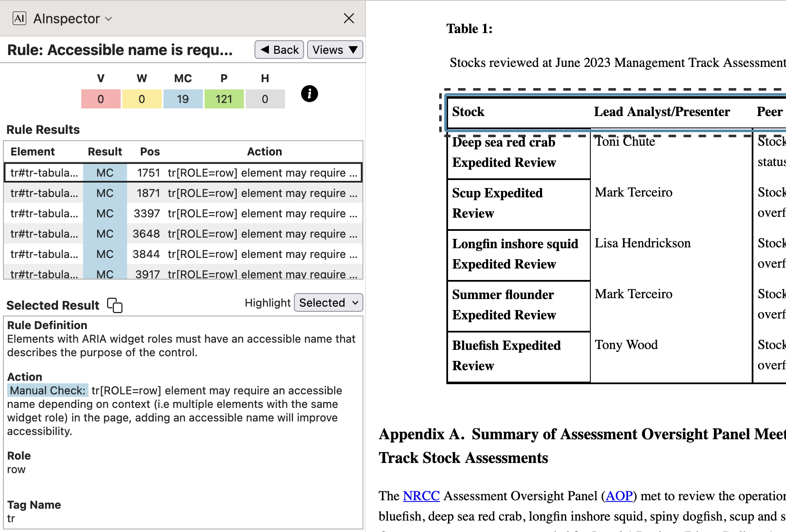Select the rule result at position 3397

183,213
